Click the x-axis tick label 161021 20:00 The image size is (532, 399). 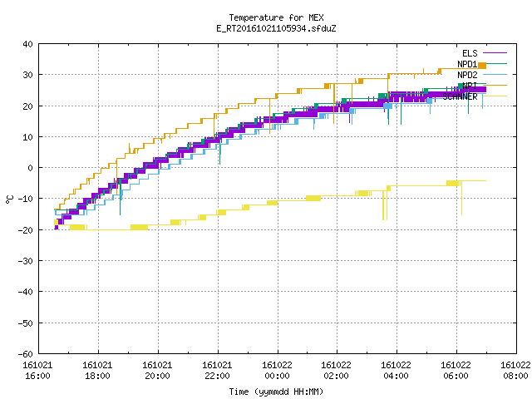pos(157,371)
